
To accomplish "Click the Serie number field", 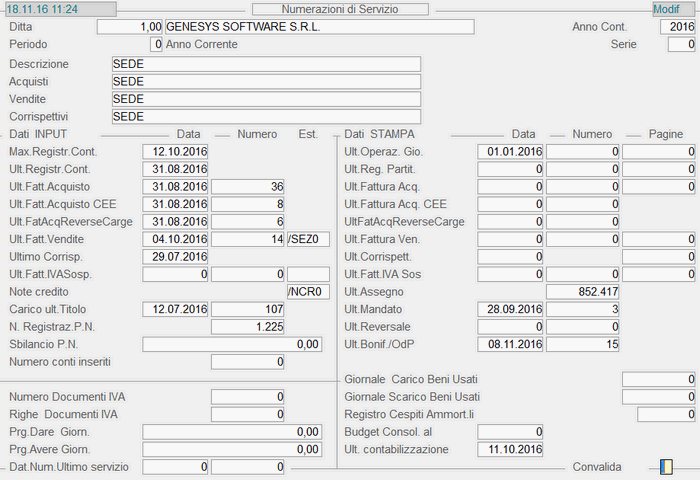I will [681, 45].
